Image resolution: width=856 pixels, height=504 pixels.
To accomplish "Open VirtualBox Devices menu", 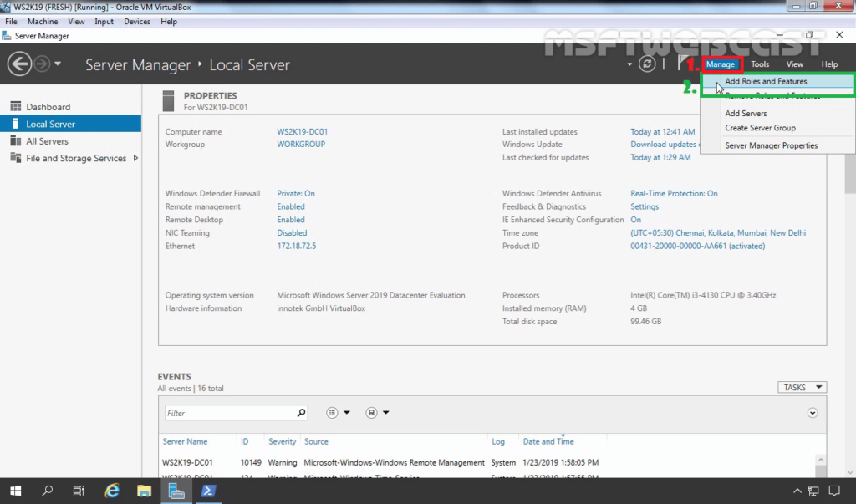I will (136, 21).
